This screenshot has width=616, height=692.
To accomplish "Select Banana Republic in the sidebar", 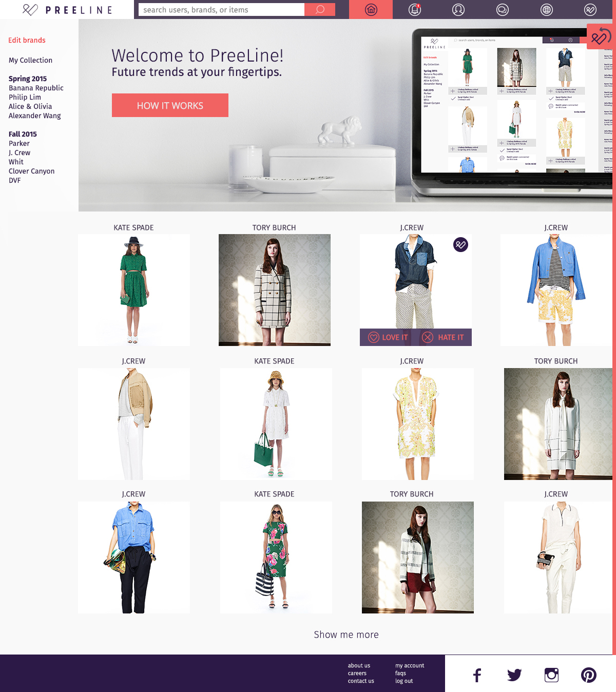I will pos(36,88).
